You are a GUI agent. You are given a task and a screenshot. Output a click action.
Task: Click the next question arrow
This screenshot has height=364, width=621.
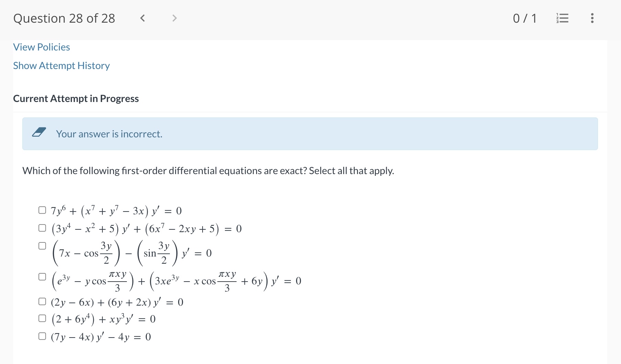[174, 18]
